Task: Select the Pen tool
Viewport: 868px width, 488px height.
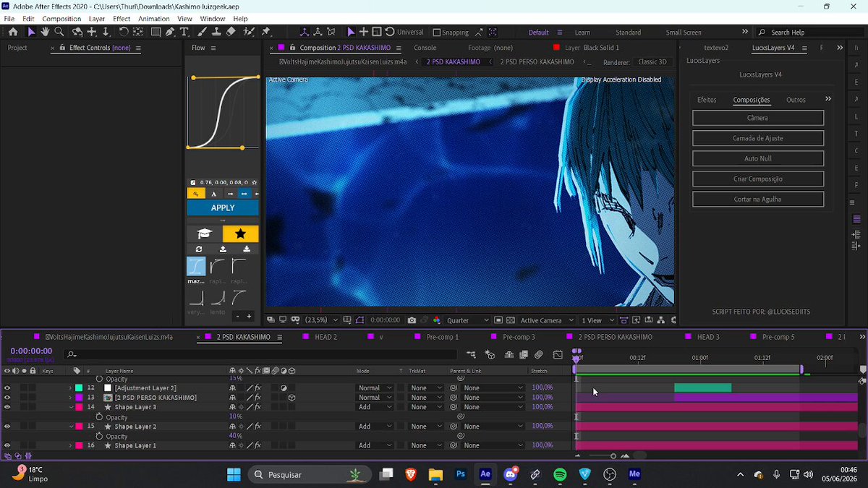Action: [x=170, y=32]
